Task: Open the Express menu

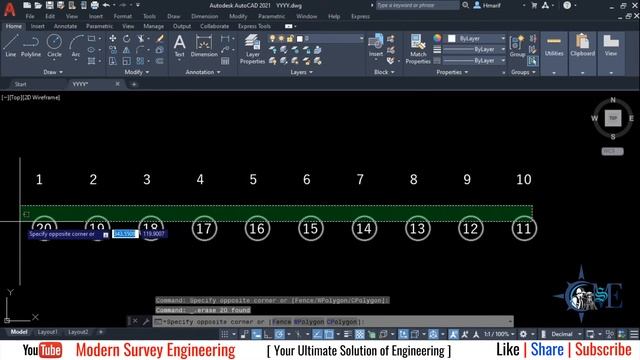Action: pyautogui.click(x=360, y=16)
